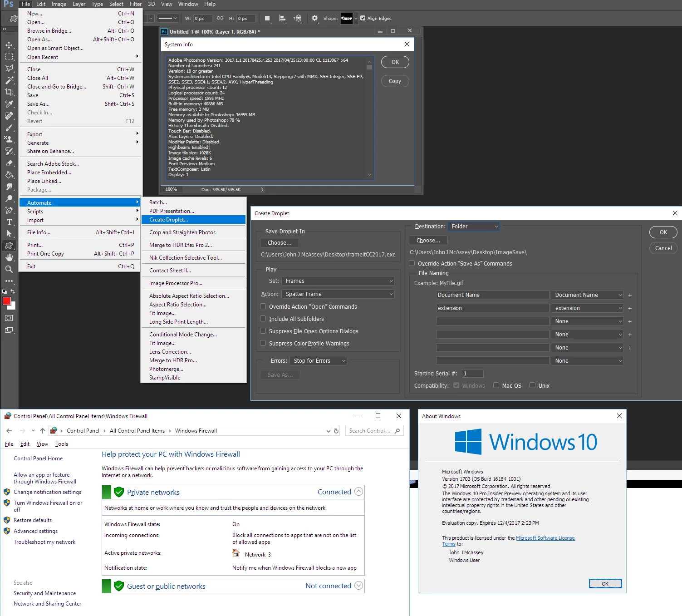
Task: Click Copy button in System Info
Action: [x=395, y=81]
